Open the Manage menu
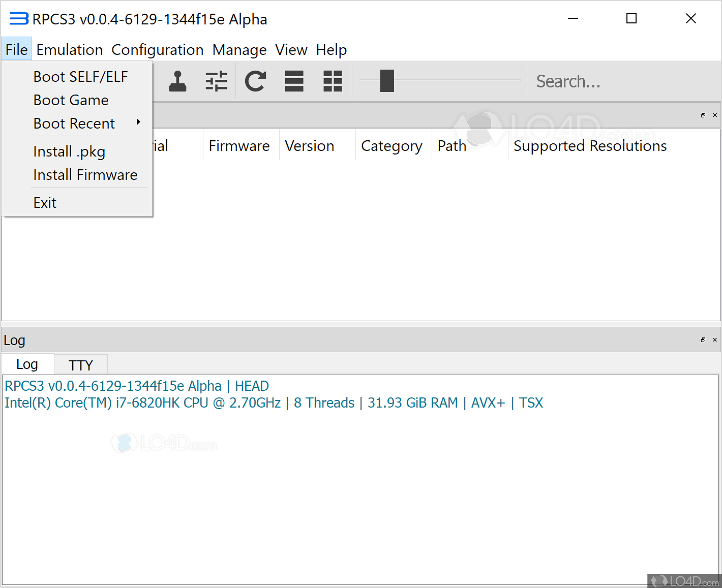Screen dimensions: 722x588 click(239, 50)
